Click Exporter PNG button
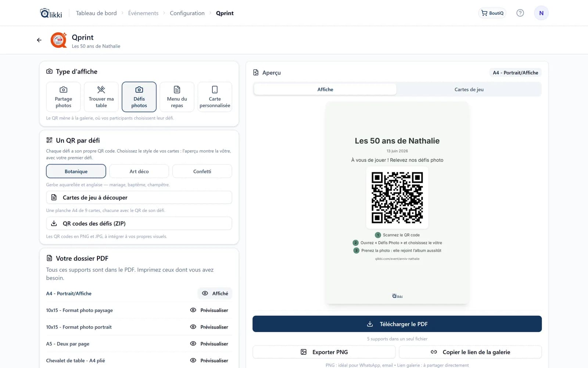The height and width of the screenshot is (368, 588). tap(324, 352)
